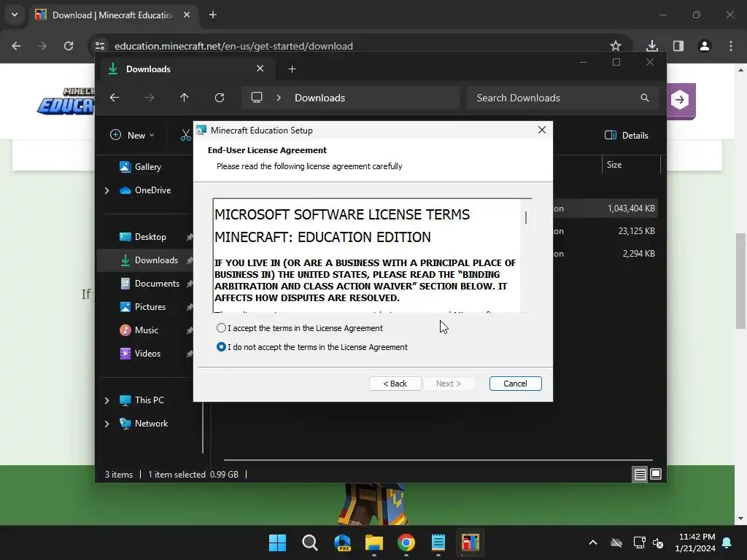Click Chrome's back navigation arrow
Image resolution: width=747 pixels, height=560 pixels.
[16, 46]
